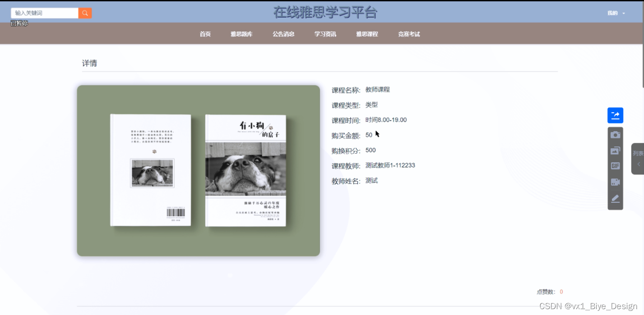Expand the 列表 side panel

[638, 159]
